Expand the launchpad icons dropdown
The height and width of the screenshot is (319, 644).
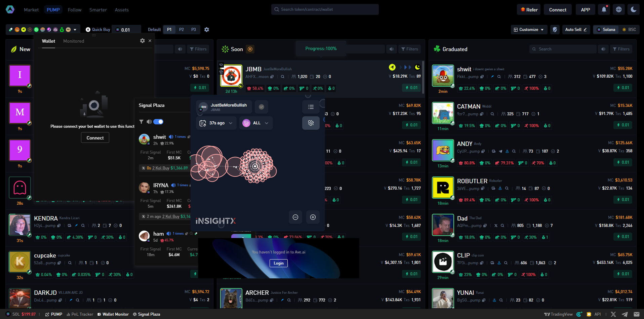pyautogui.click(x=75, y=30)
